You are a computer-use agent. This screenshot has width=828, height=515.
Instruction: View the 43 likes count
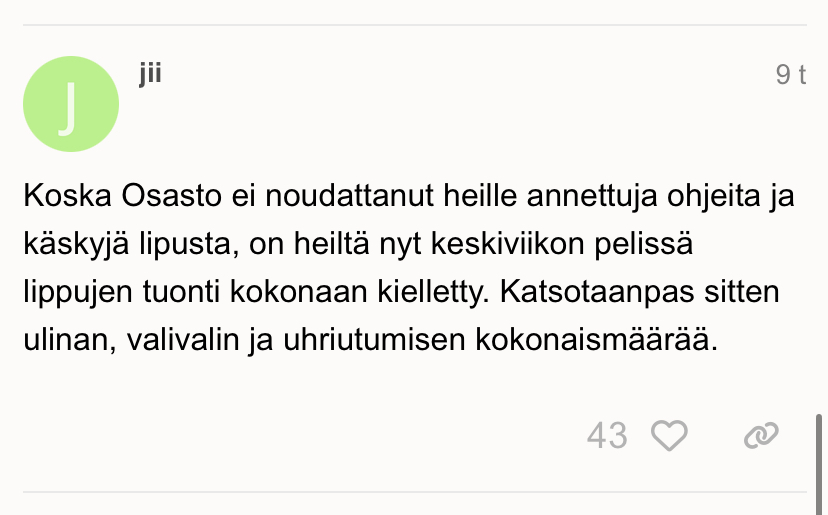[x=607, y=436]
